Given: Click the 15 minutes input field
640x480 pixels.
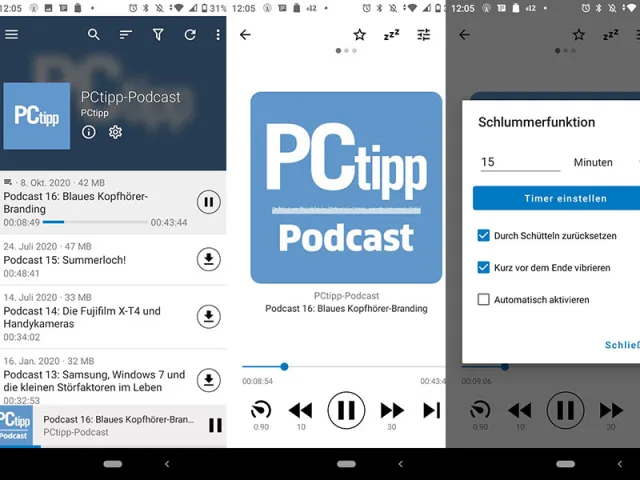Looking at the screenshot, I should click(x=520, y=162).
